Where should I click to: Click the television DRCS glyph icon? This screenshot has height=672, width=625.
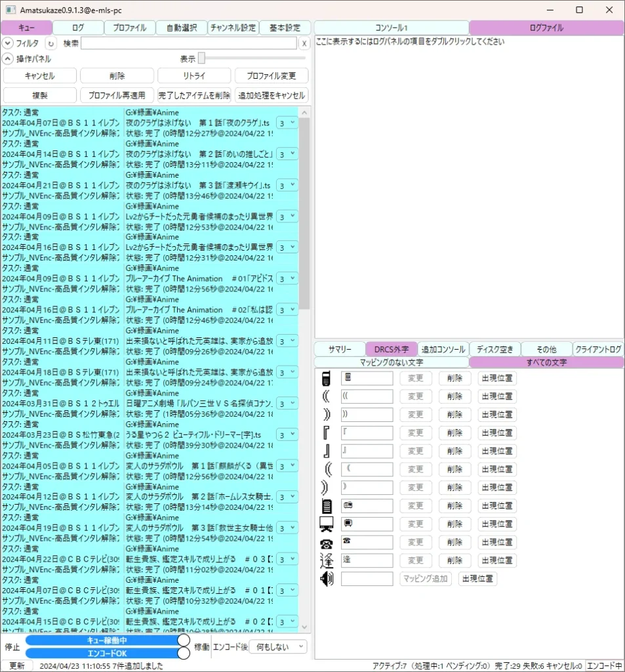(x=326, y=524)
